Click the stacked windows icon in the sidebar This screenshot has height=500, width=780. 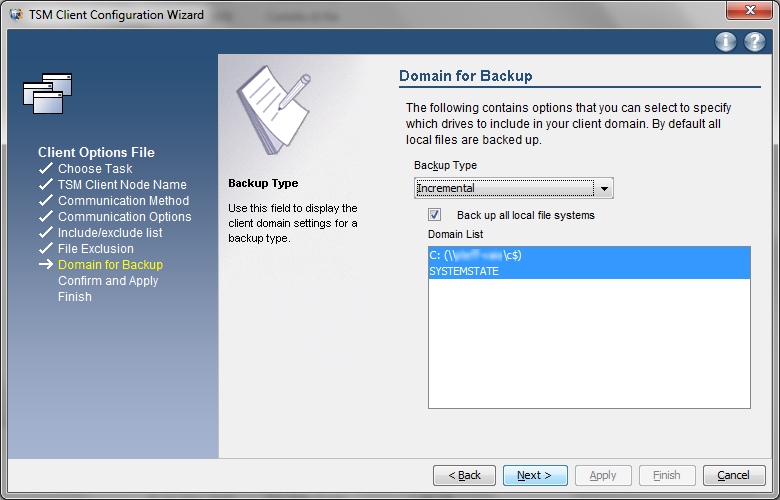(48, 94)
